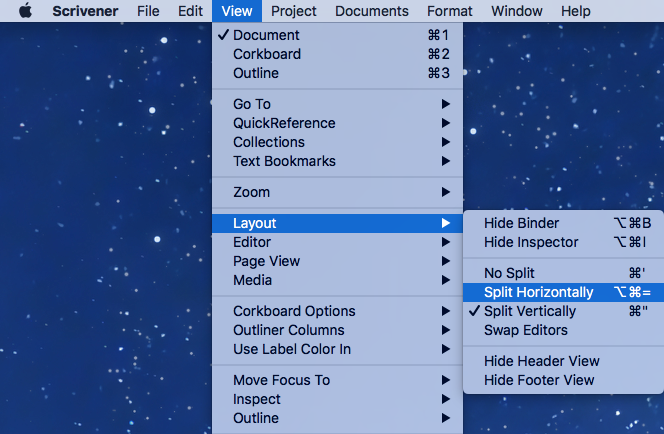Select Split Horizontally layout option
This screenshot has width=664, height=434.
click(564, 292)
